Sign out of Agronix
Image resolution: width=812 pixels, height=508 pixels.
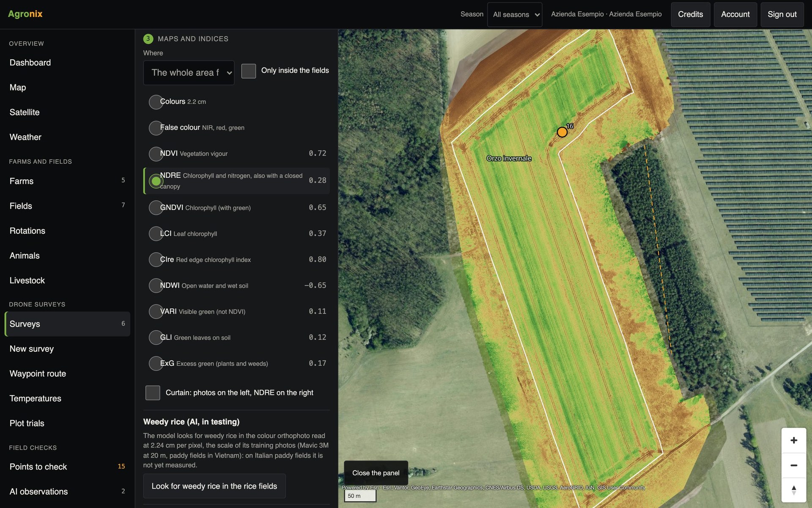coord(782,14)
